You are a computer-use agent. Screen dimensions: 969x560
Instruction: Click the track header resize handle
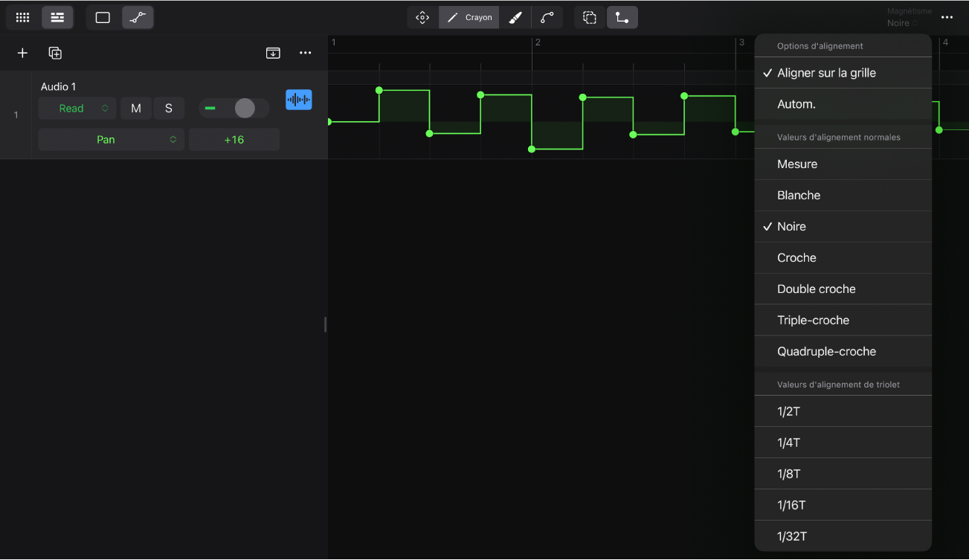pos(325,324)
